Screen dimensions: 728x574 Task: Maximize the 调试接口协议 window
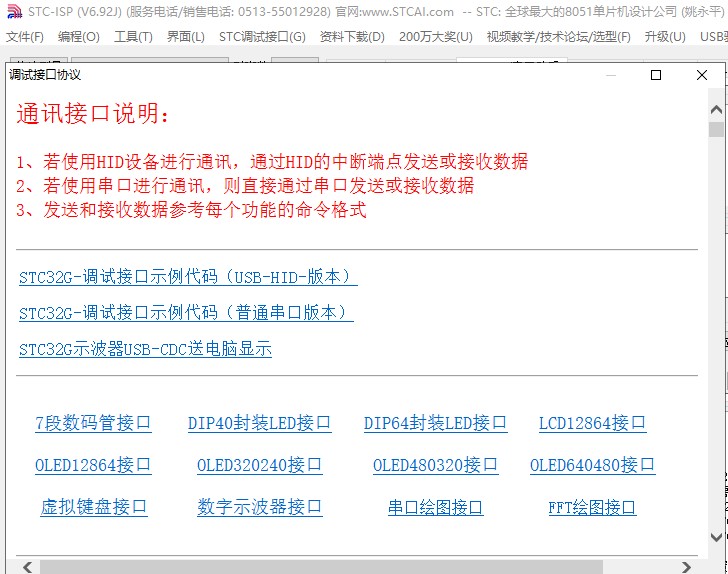(656, 75)
